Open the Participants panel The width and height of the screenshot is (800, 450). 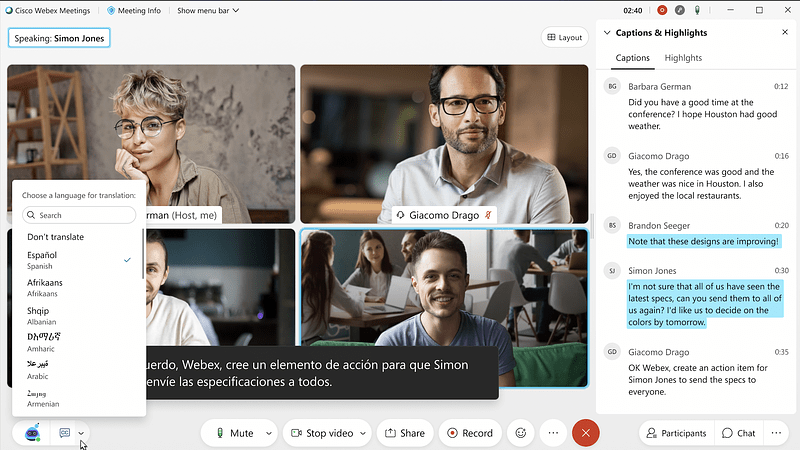676,433
